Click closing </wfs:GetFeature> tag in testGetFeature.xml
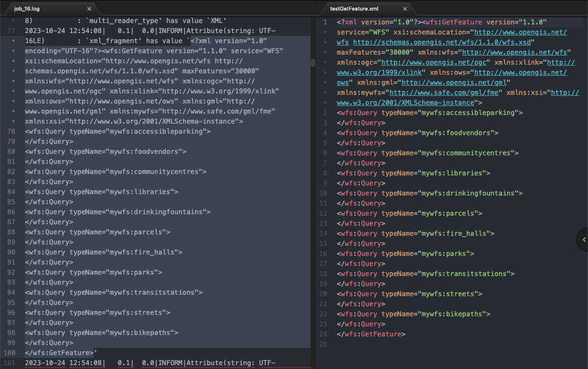 pyautogui.click(x=371, y=334)
